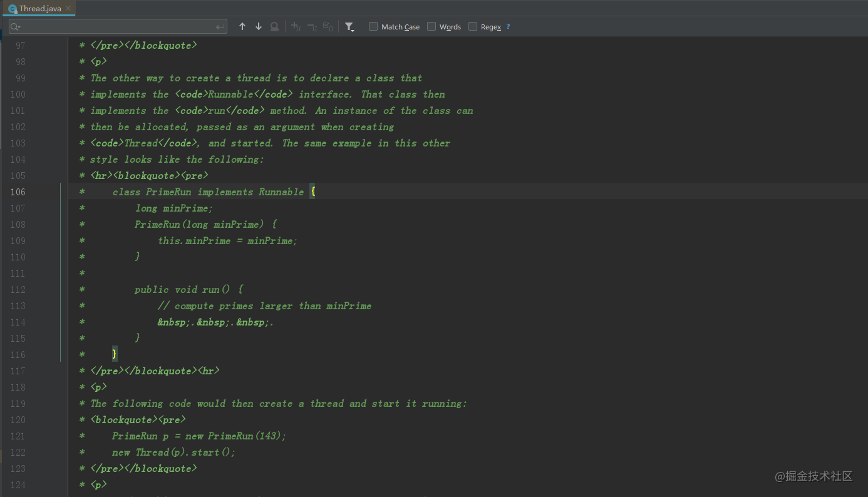Image resolution: width=868 pixels, height=497 pixels.
Task: Click line number 106 in the gutter
Action: (18, 192)
